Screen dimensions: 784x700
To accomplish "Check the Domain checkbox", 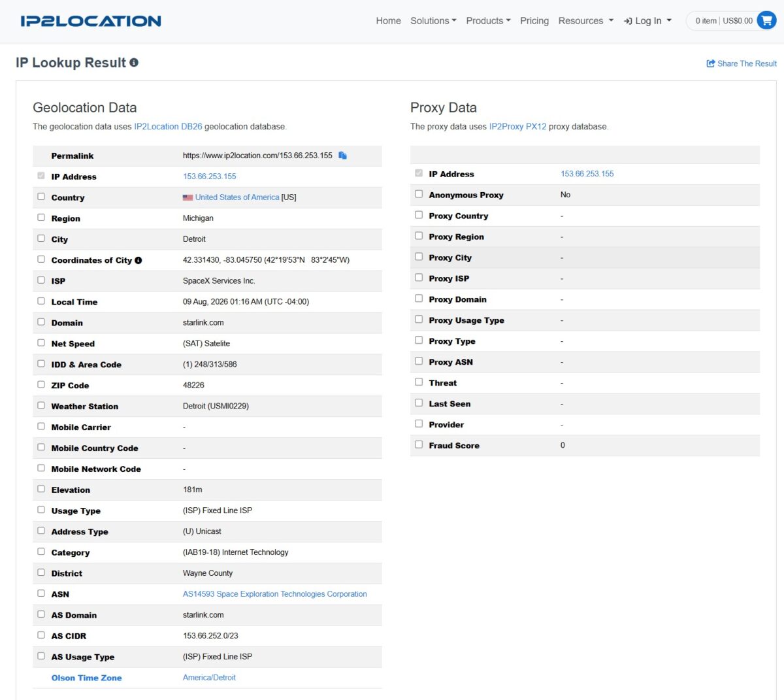I will click(41, 322).
